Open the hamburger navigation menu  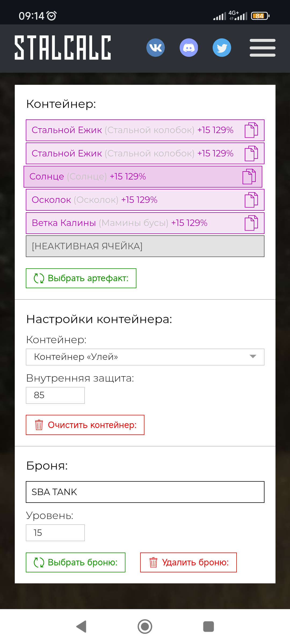click(263, 48)
